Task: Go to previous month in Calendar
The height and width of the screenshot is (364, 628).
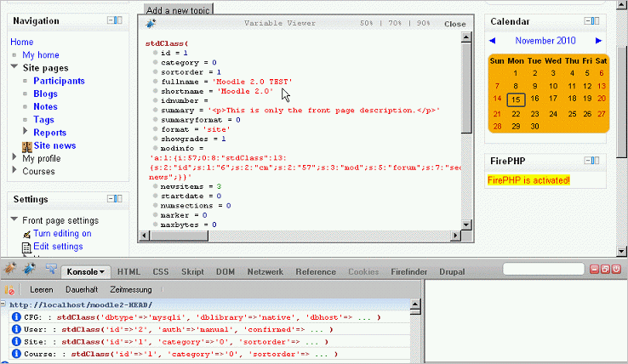Action: (x=492, y=41)
